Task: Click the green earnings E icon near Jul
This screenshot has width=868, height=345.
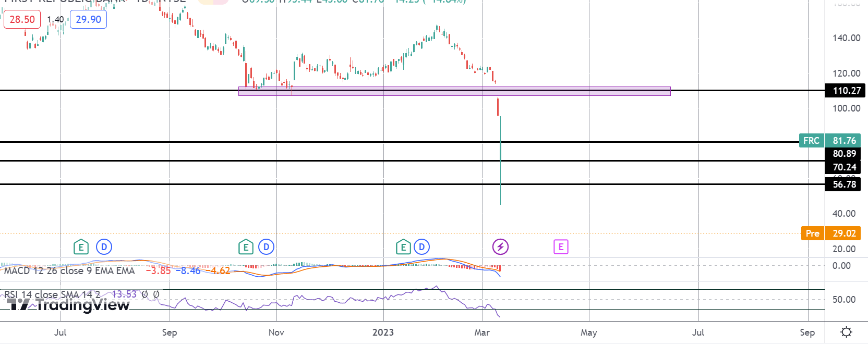Action: (81, 247)
